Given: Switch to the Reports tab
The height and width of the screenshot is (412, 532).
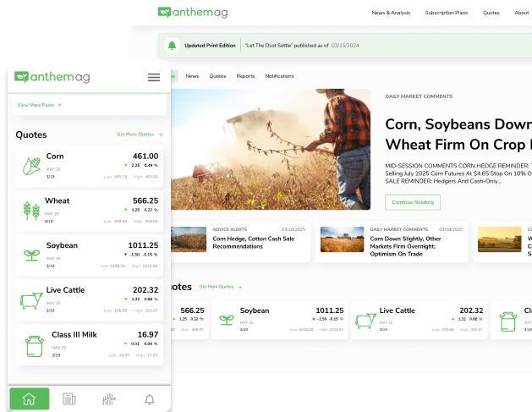Looking at the screenshot, I should [x=245, y=76].
